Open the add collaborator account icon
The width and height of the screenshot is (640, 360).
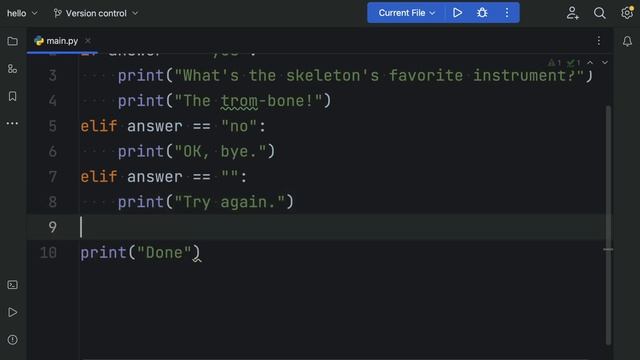pos(573,13)
